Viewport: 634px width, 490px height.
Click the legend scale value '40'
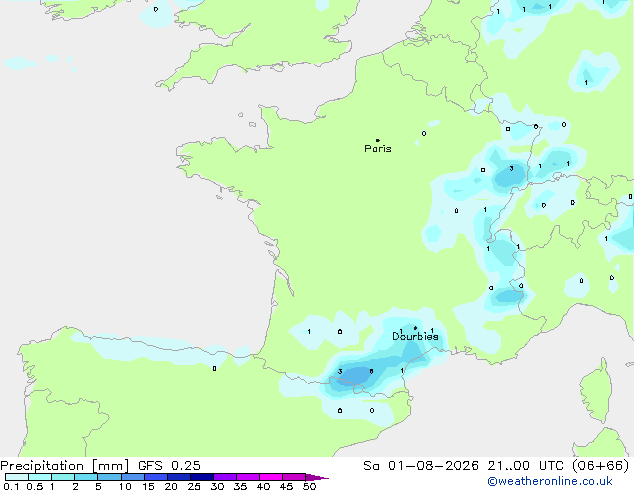point(264,486)
